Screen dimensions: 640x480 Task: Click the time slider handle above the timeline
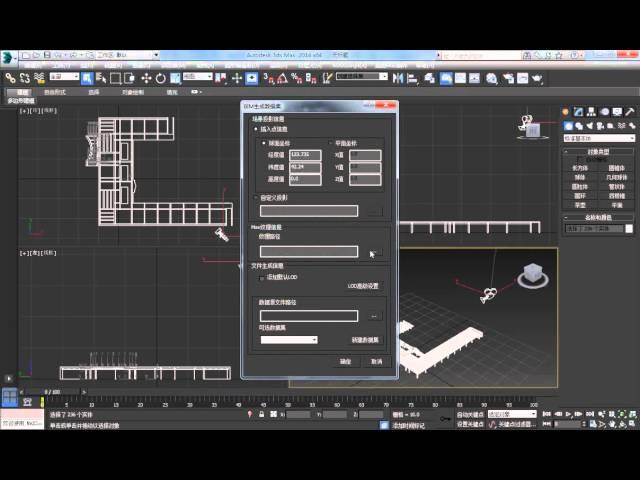(52, 392)
